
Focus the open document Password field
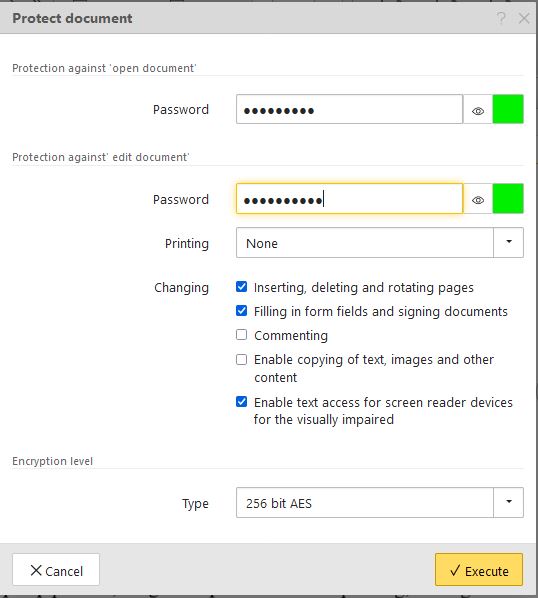tap(349, 109)
